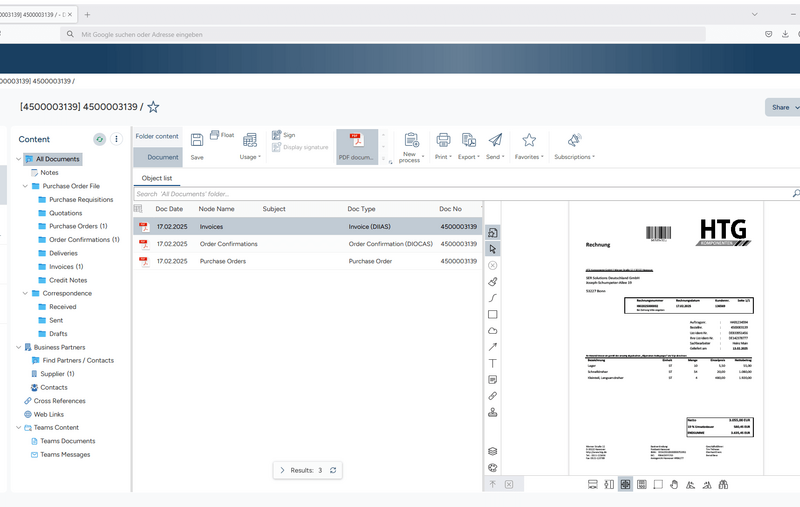The image size is (800, 507).
Task: Click the refresh icon in Content panel
Action: pos(99,139)
